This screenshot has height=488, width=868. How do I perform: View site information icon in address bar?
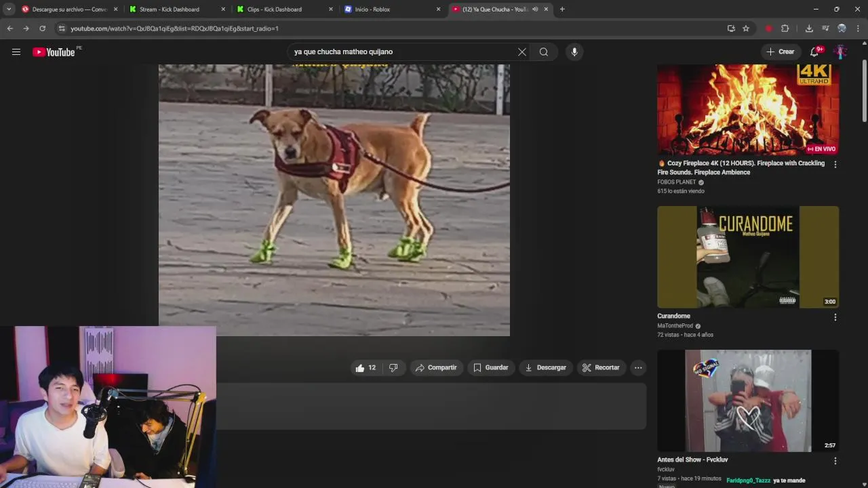pyautogui.click(x=62, y=28)
